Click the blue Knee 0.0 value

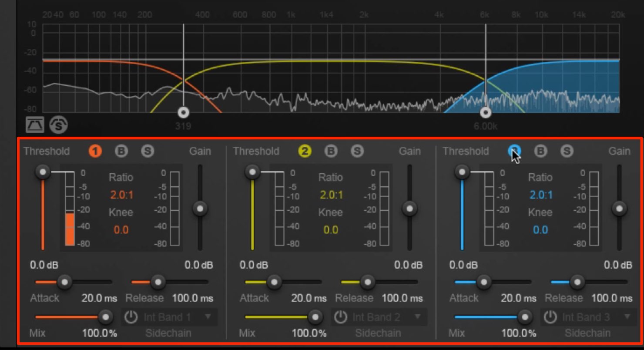point(540,230)
